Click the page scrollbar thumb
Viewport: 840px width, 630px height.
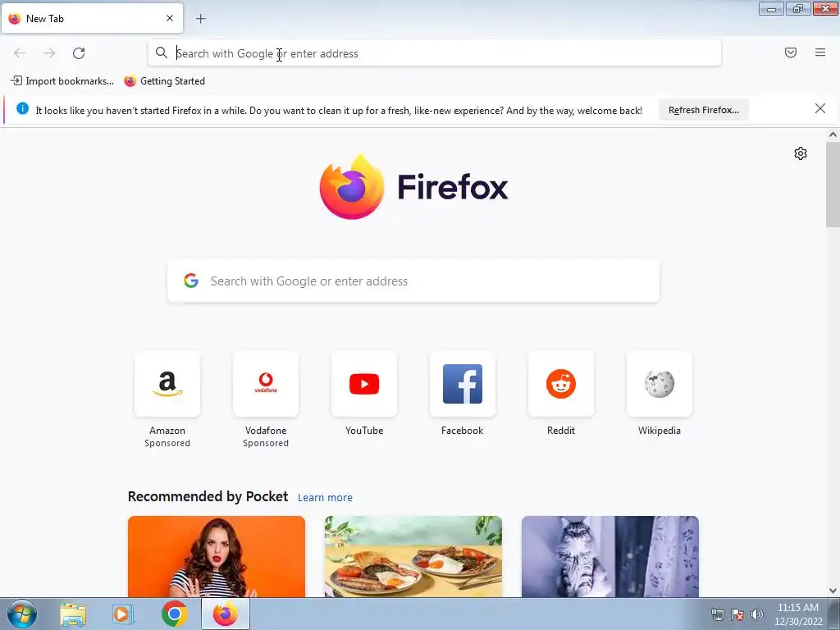tap(833, 185)
